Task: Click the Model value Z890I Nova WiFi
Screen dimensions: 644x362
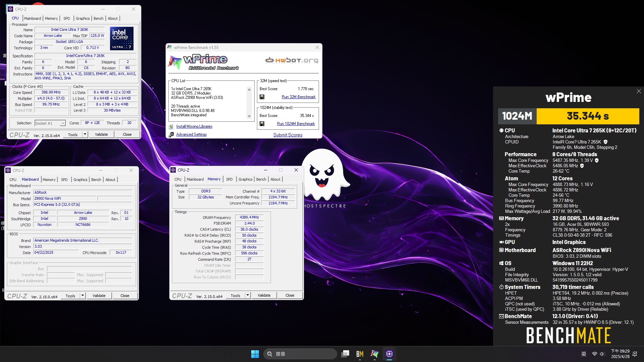Action: pyautogui.click(x=64, y=198)
